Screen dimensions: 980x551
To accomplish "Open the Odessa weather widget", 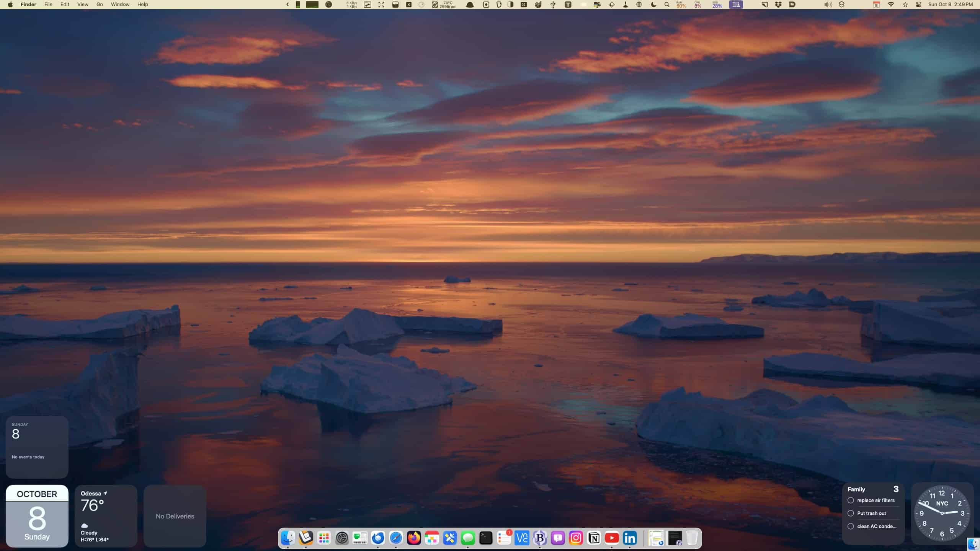I will click(x=106, y=516).
